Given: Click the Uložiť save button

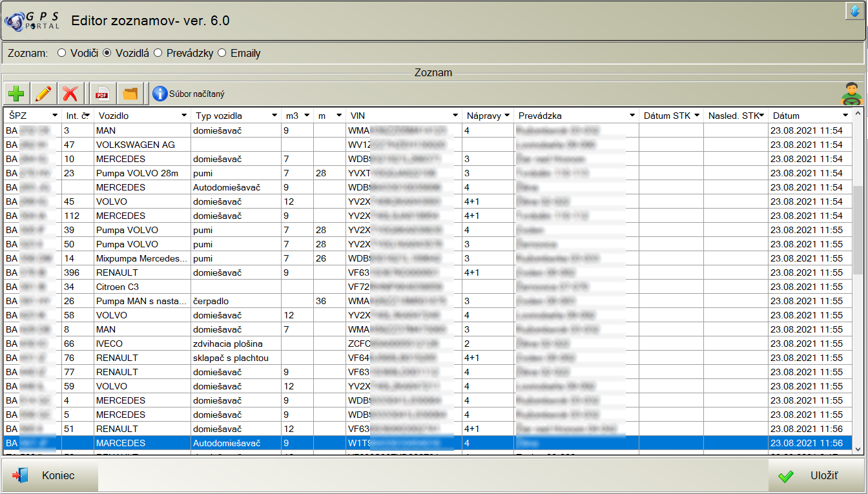Looking at the screenshot, I should click(x=816, y=476).
